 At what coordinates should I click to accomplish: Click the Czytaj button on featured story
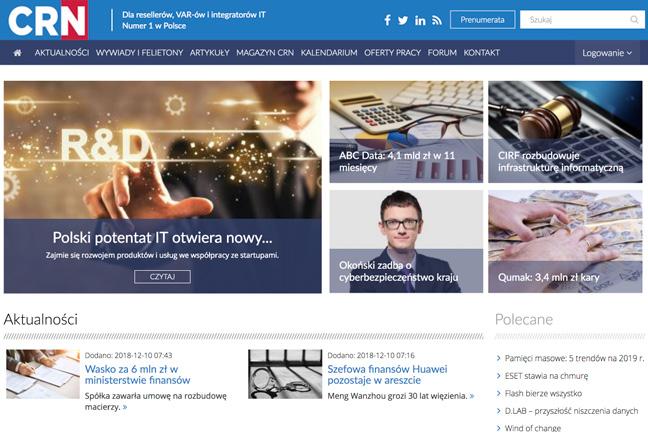click(x=162, y=277)
